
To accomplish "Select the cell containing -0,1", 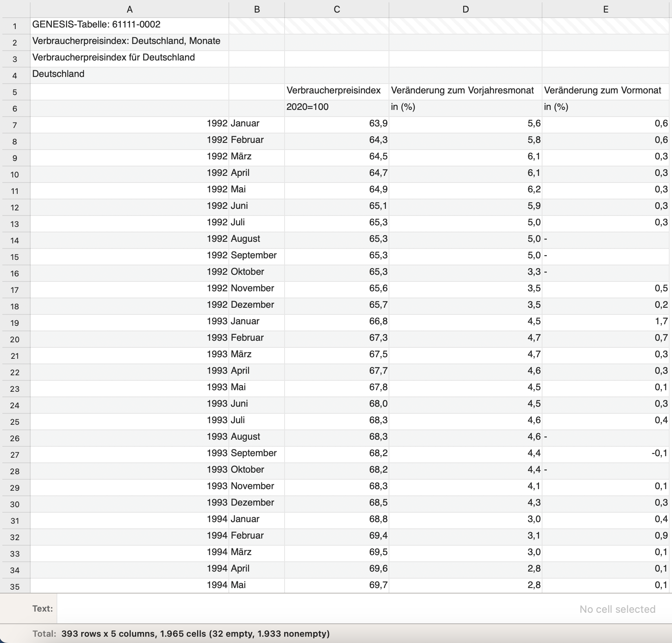I will pos(606,453).
